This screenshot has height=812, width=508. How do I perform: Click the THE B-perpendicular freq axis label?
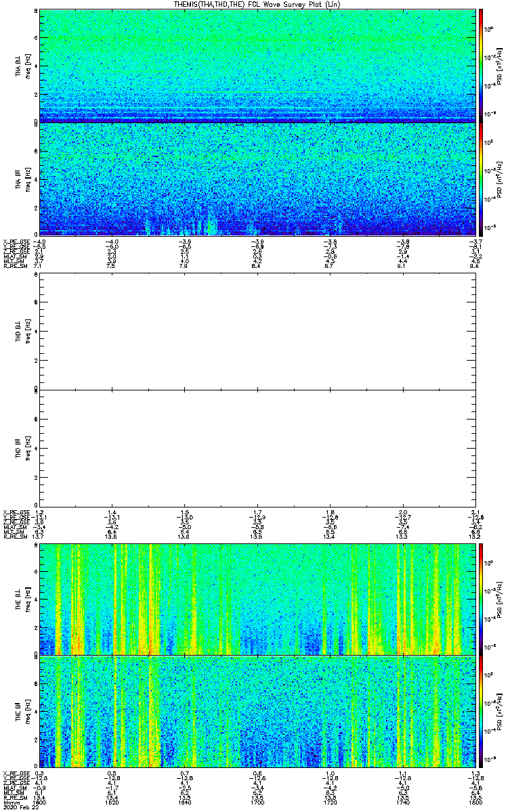pos(27,598)
